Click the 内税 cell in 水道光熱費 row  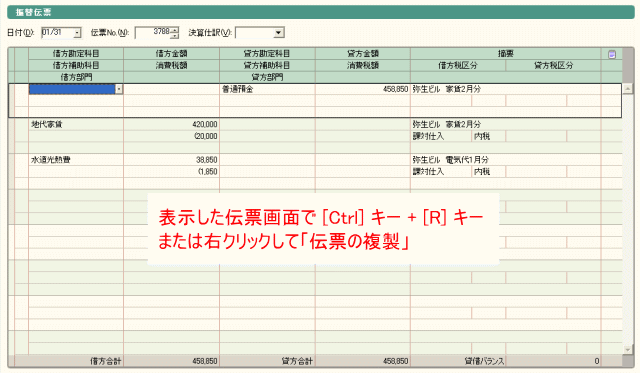coord(489,172)
